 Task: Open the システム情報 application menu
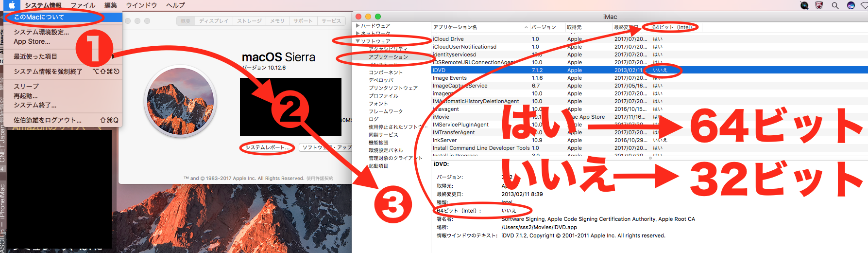43,5
